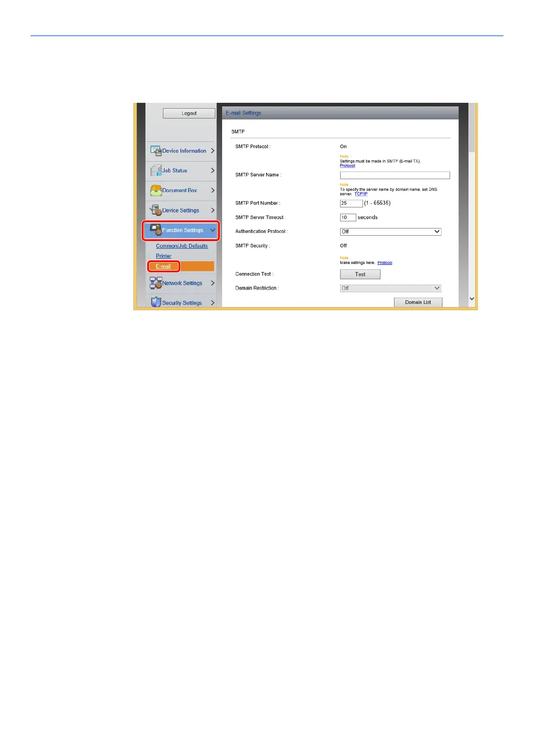Click the Document Box icon
This screenshot has width=534, height=756.
pyautogui.click(x=156, y=190)
